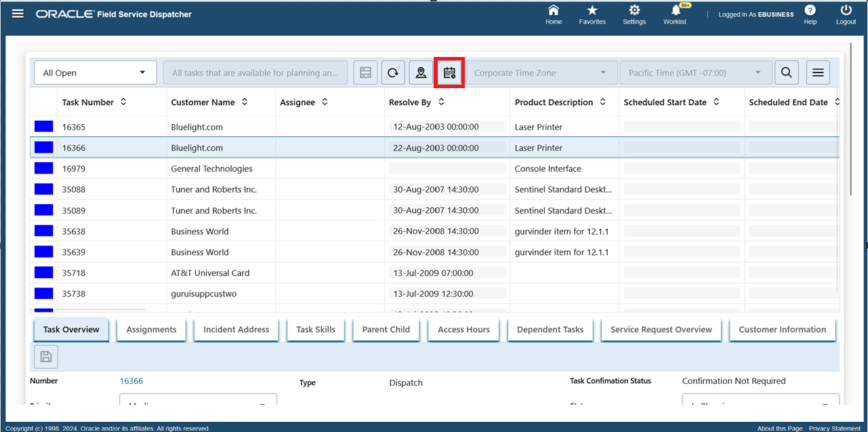Open the map location icon
This screenshot has width=868, height=432.
(421, 73)
